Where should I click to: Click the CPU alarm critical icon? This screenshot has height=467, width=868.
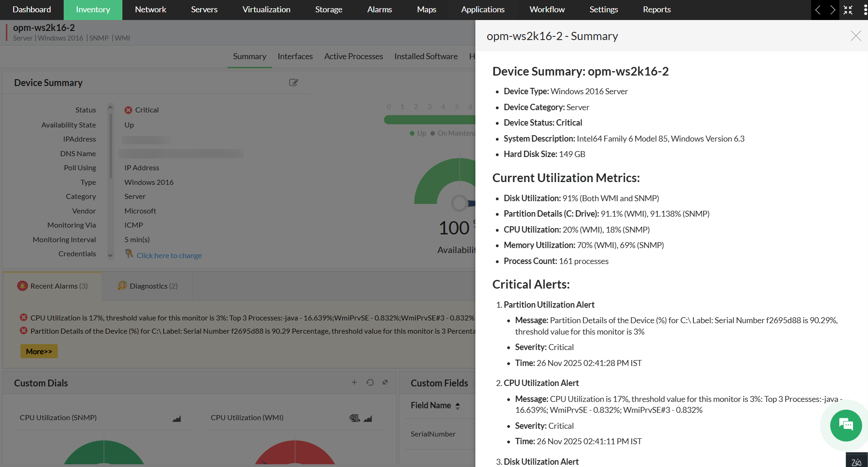pos(24,317)
